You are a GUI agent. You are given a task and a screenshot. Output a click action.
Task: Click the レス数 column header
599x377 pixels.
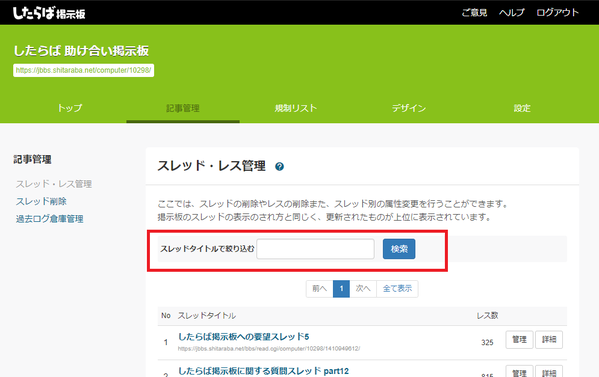487,316
